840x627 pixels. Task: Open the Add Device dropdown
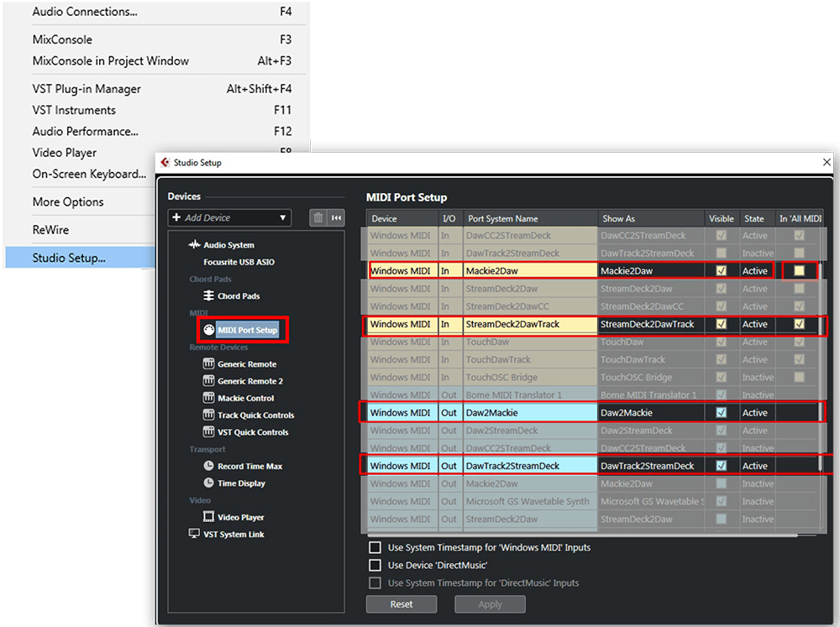(228, 217)
